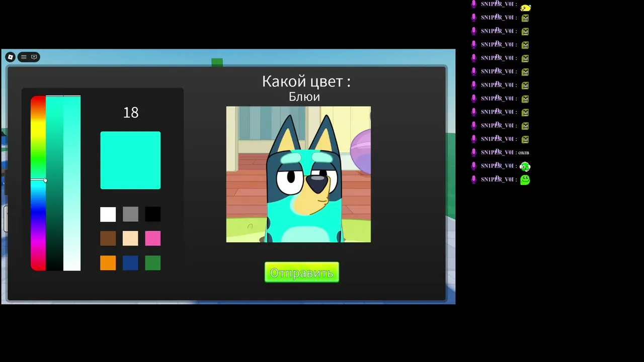The height and width of the screenshot is (362, 644).
Task: Select the gray color swatch
Action: tap(130, 214)
